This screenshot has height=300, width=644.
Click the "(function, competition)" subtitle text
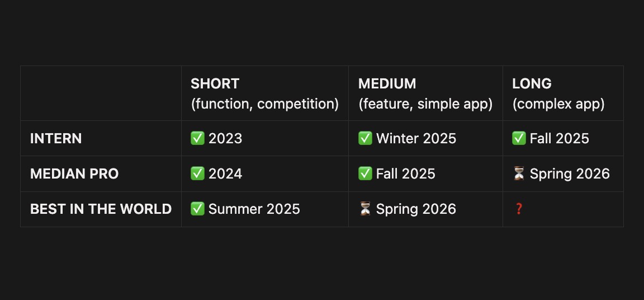264,104
